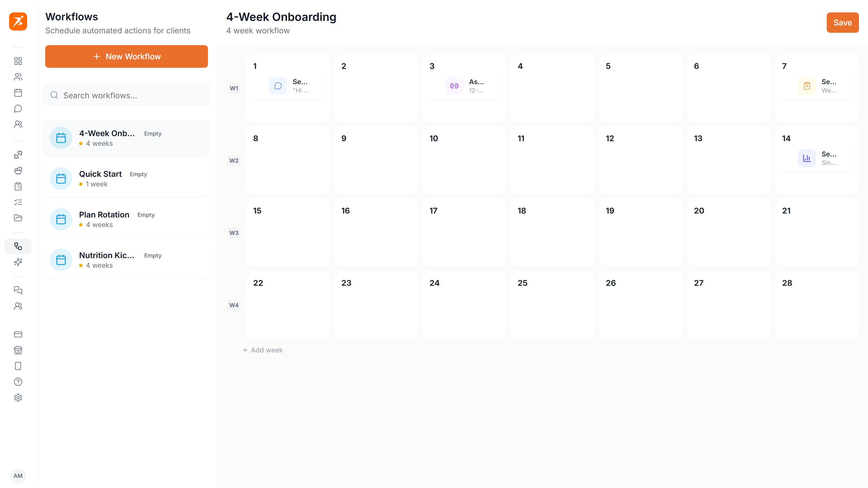Open the chart action on day 14
868x488 pixels.
816,158
